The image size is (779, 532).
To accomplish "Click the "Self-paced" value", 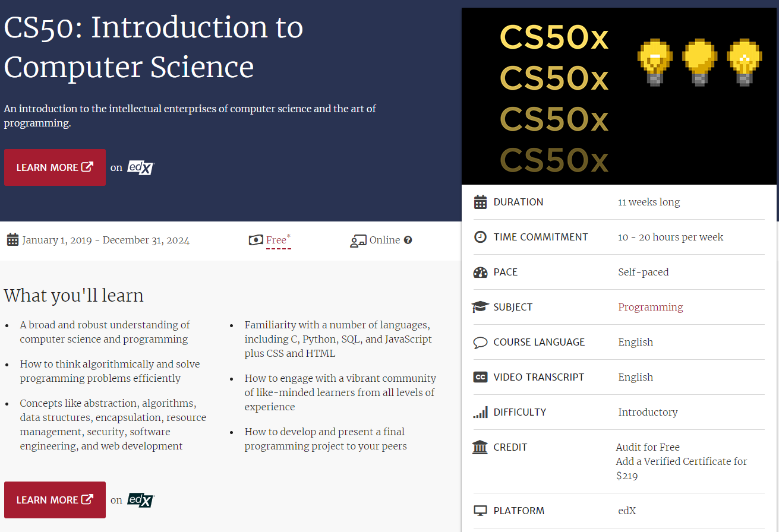I will 644,272.
